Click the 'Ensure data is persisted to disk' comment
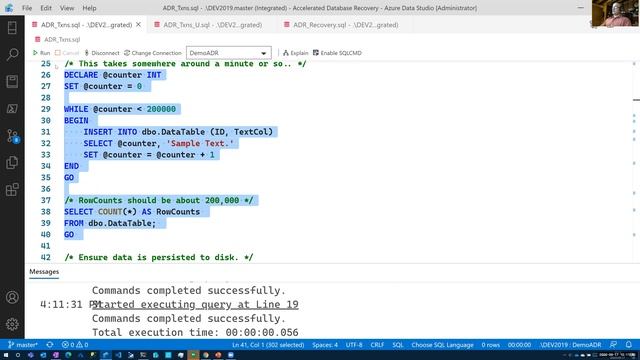Viewport: 640px width, 360px height. point(159,258)
